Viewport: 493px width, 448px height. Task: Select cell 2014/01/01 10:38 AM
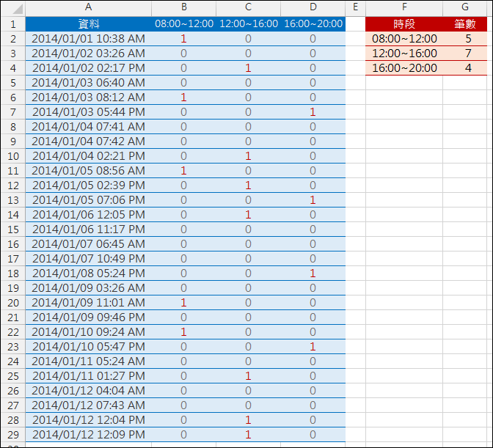pos(88,39)
